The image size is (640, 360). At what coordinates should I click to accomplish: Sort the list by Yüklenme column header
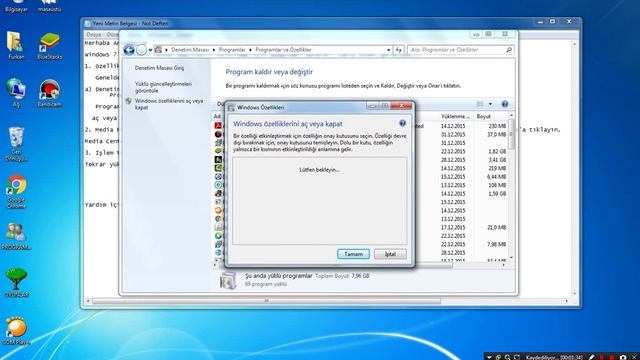(455, 116)
